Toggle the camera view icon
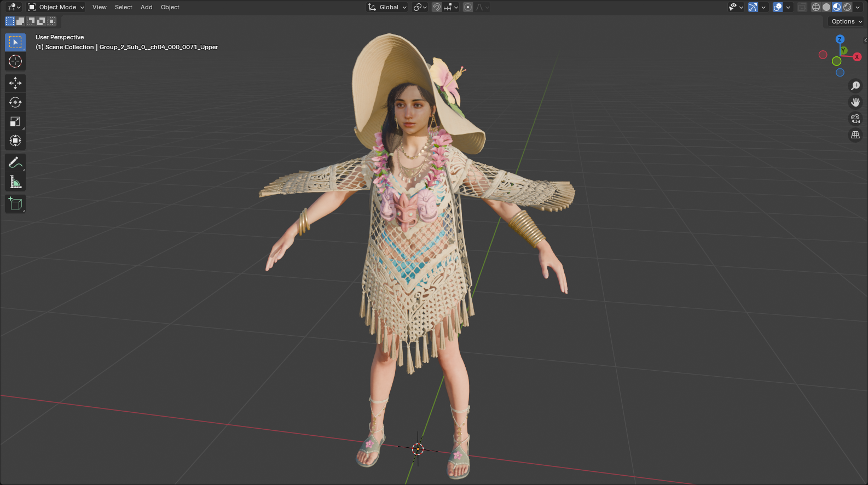Image resolution: width=868 pixels, height=485 pixels. [x=855, y=119]
